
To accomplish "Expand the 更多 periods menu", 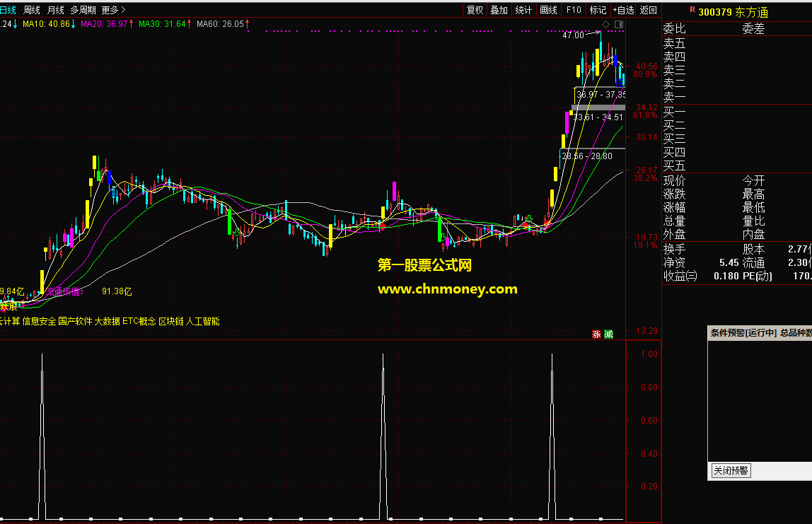I will tap(113, 10).
